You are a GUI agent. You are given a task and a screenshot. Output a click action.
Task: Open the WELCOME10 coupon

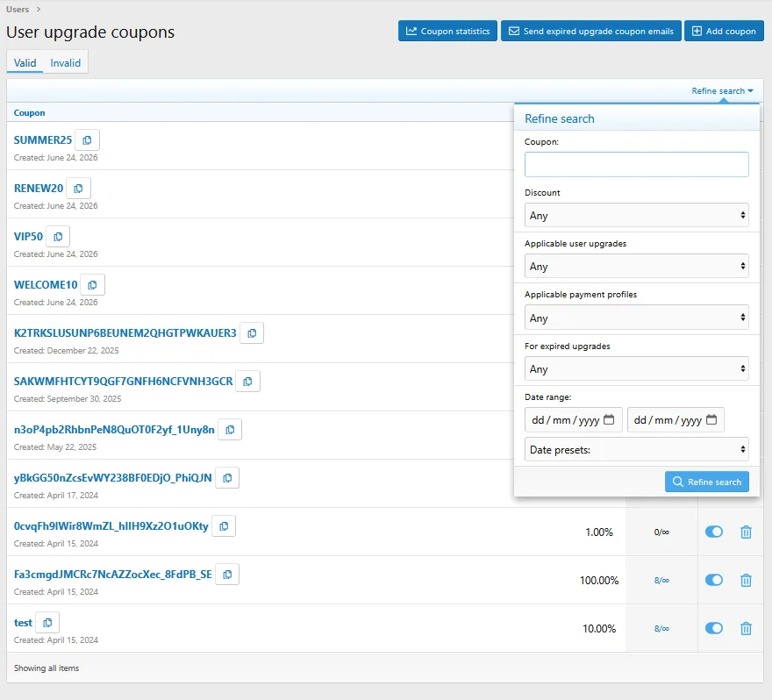click(x=46, y=285)
